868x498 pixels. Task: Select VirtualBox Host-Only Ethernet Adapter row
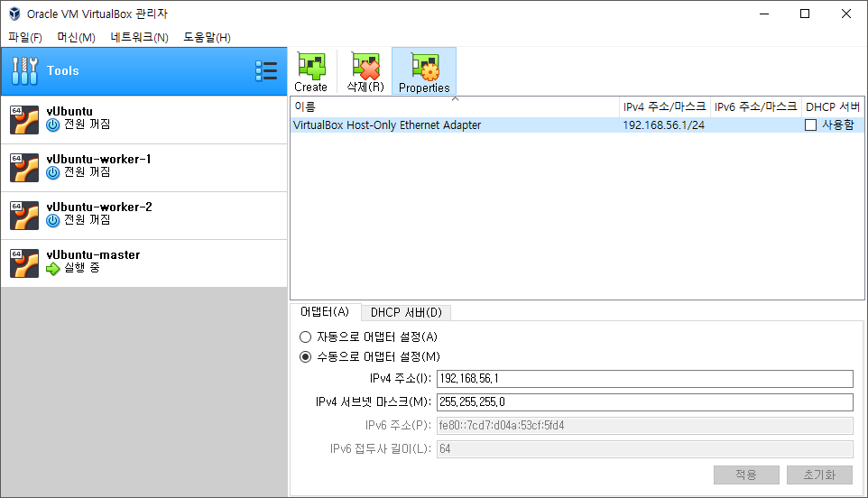[577, 125]
